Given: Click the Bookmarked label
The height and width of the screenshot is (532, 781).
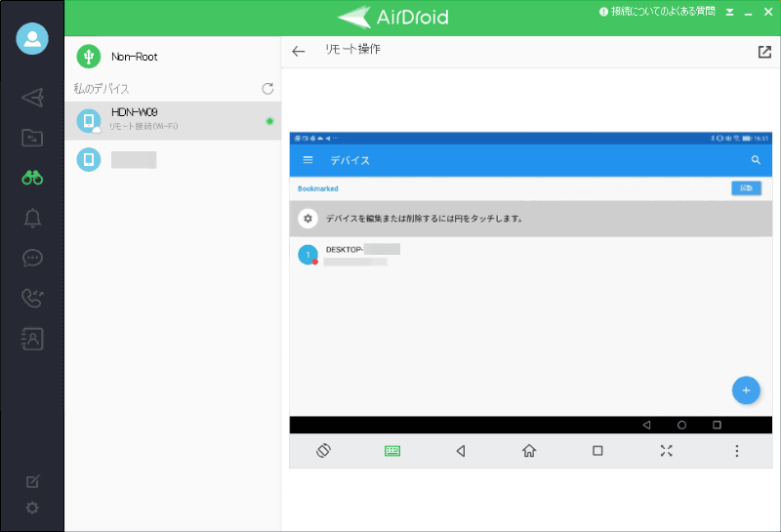Looking at the screenshot, I should pos(318,188).
